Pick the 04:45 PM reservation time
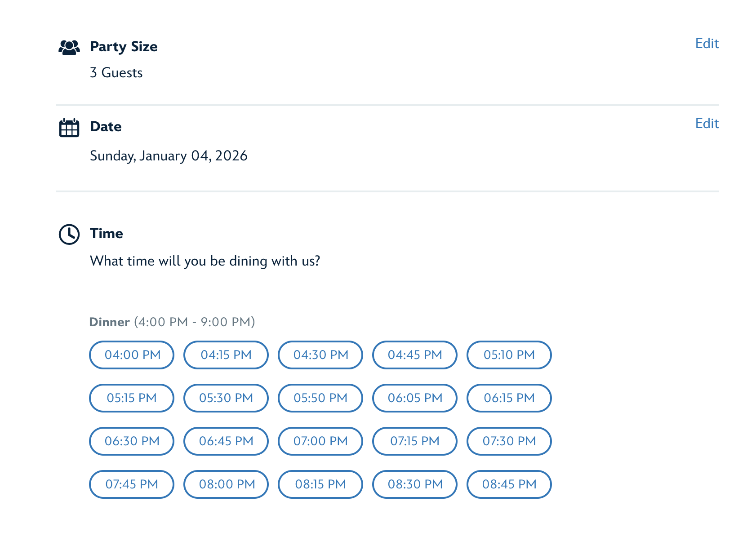756x541 pixels. [x=415, y=355]
